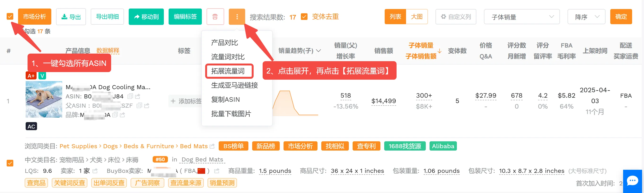Pick 批量下载图片 in the dropdown menu
Viewport: 644px width, 193px height.
[x=231, y=114]
